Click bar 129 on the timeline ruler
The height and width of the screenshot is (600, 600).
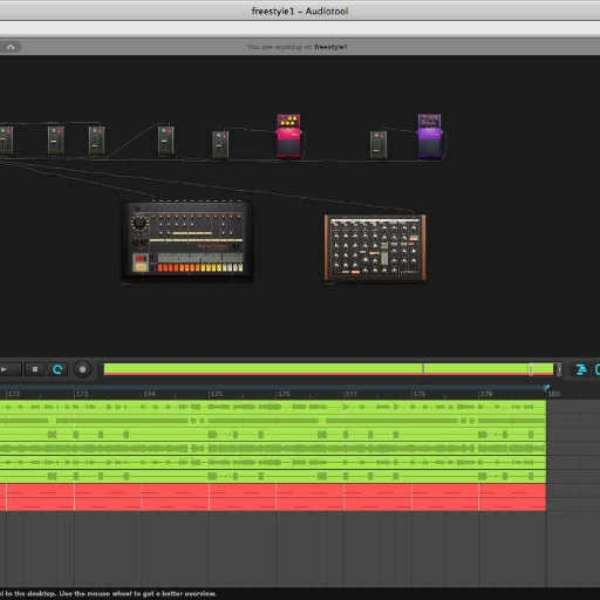(486, 394)
